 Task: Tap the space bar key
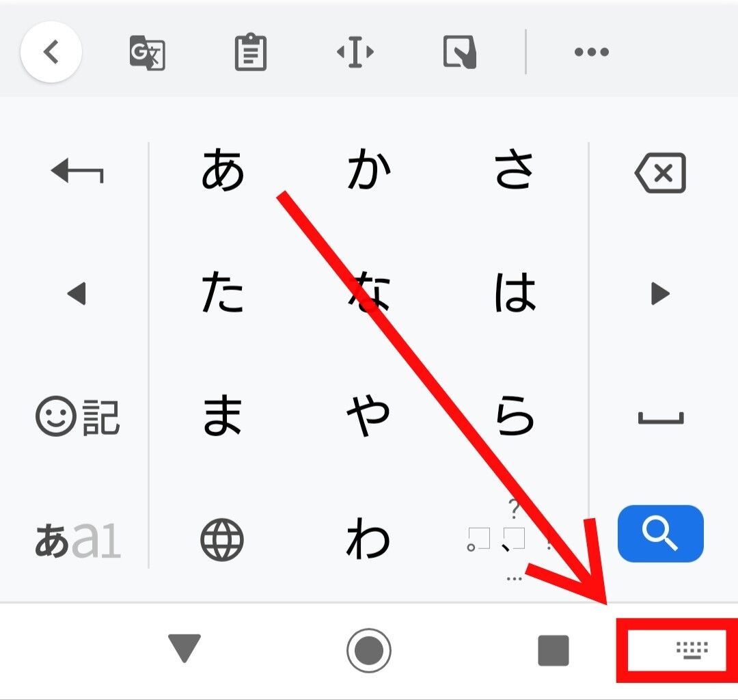[x=661, y=418]
